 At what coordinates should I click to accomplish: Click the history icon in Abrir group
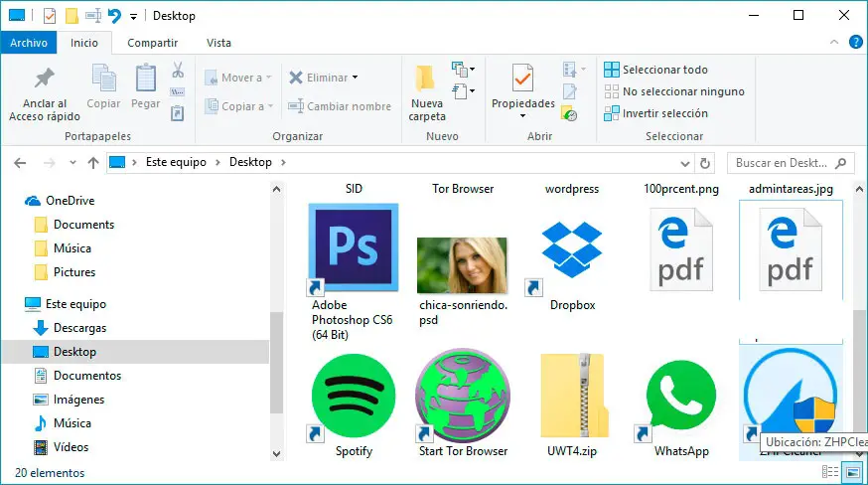(x=569, y=113)
